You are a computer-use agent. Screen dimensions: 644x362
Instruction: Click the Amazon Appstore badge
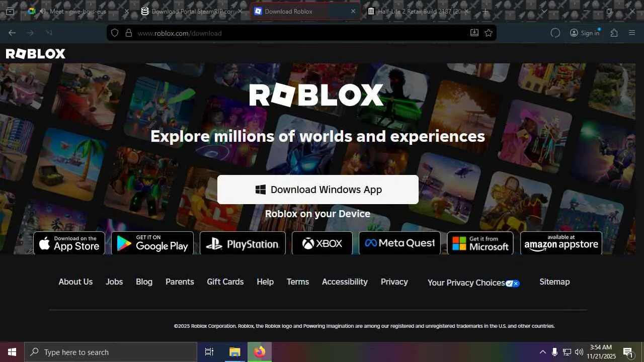[x=561, y=243]
